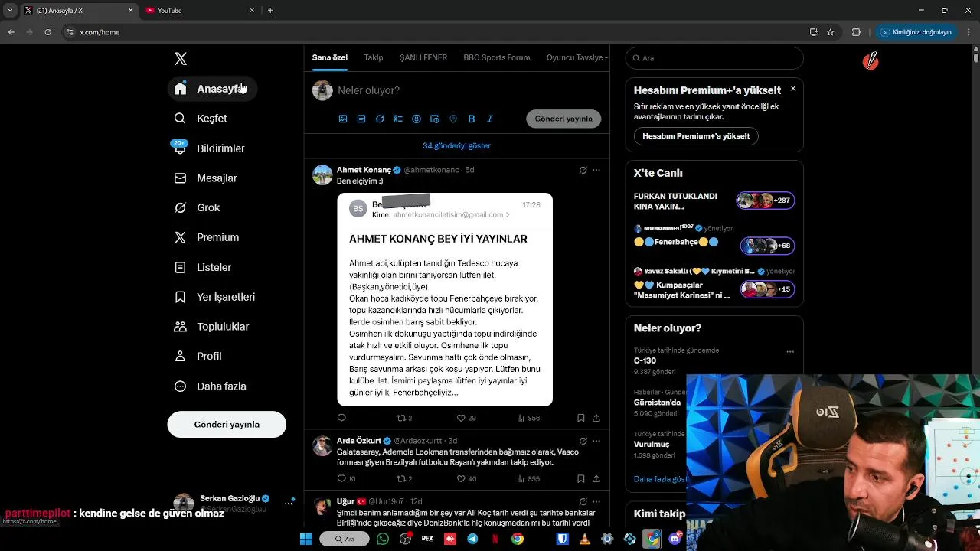Like Ahmet Konanç's post
Viewport: 980px width, 551px height.
(465, 418)
